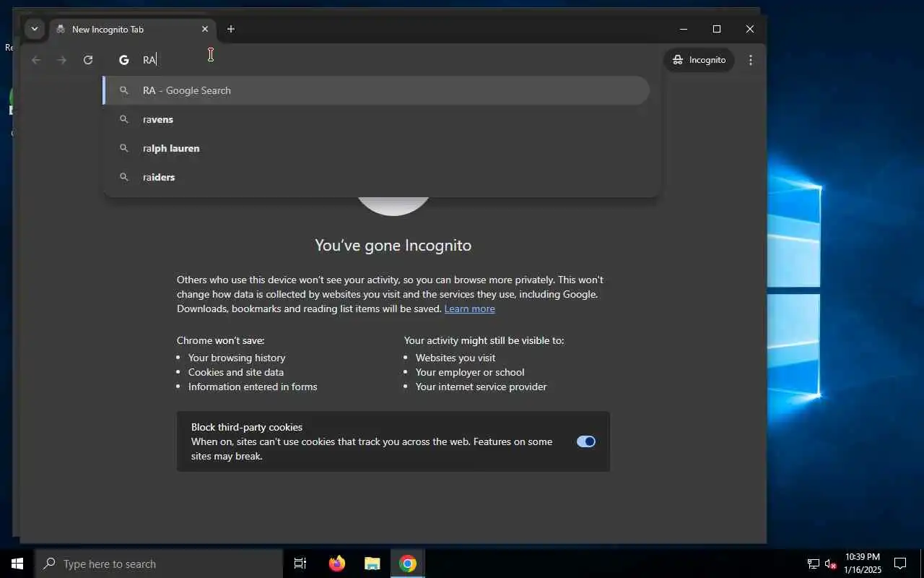Click the Chrome taskbar icon
Screen dimensions: 924x578
[x=408, y=564]
